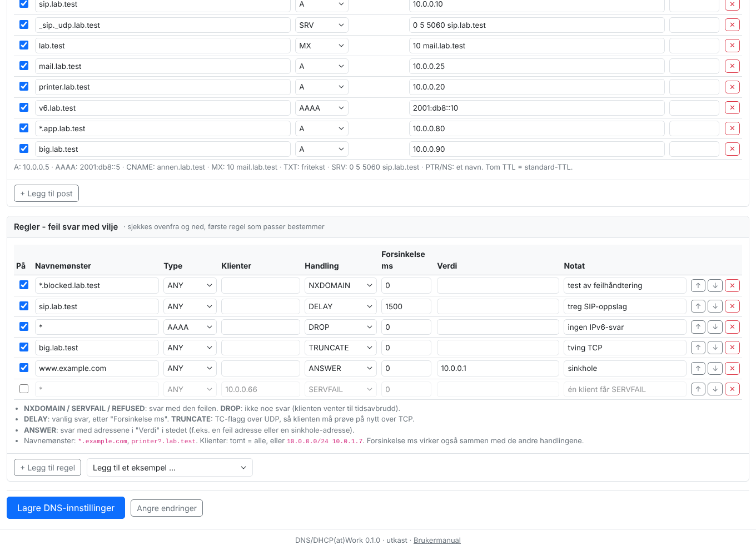Delete the www.example.com sinkhole rule
The width and height of the screenshot is (756, 545).
click(x=733, y=368)
